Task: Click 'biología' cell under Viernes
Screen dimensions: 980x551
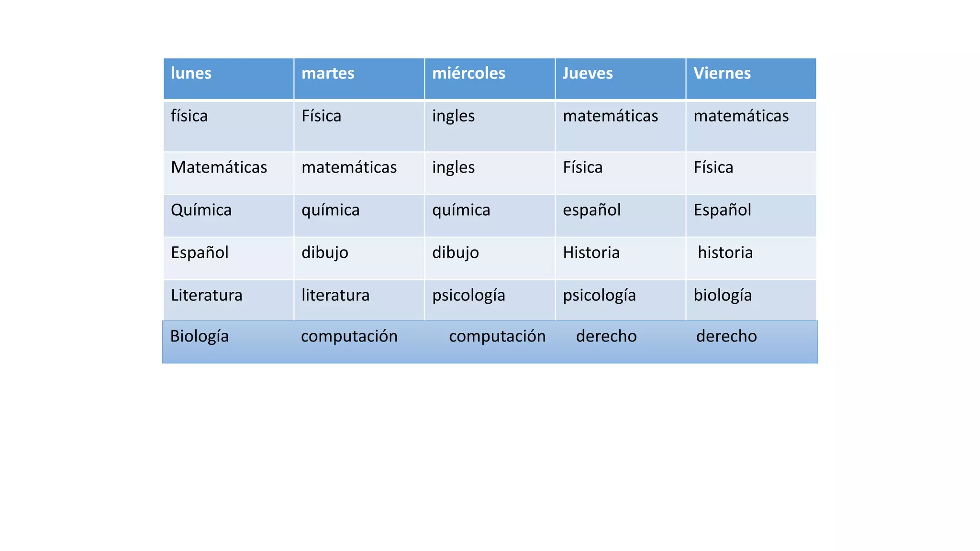Action: tap(723, 295)
